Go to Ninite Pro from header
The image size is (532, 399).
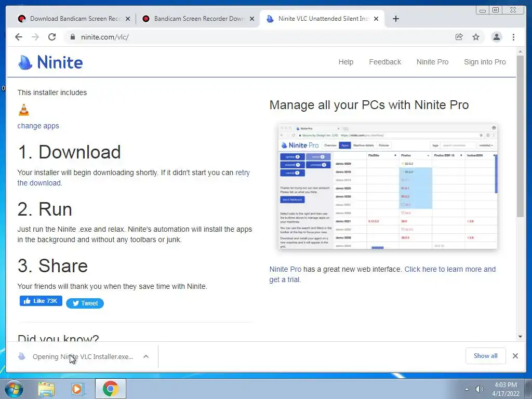[432, 62]
